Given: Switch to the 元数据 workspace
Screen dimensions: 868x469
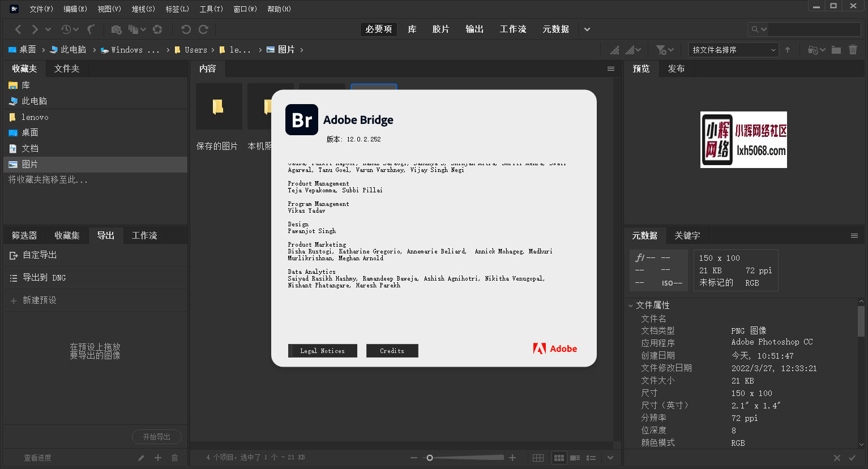Looking at the screenshot, I should pyautogui.click(x=555, y=29).
